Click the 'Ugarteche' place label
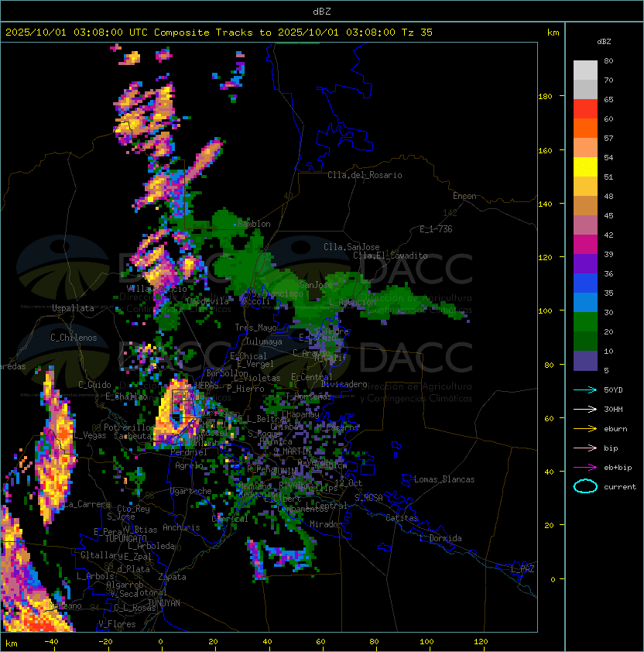Image resolution: width=644 pixels, height=652 pixels. 191,491
